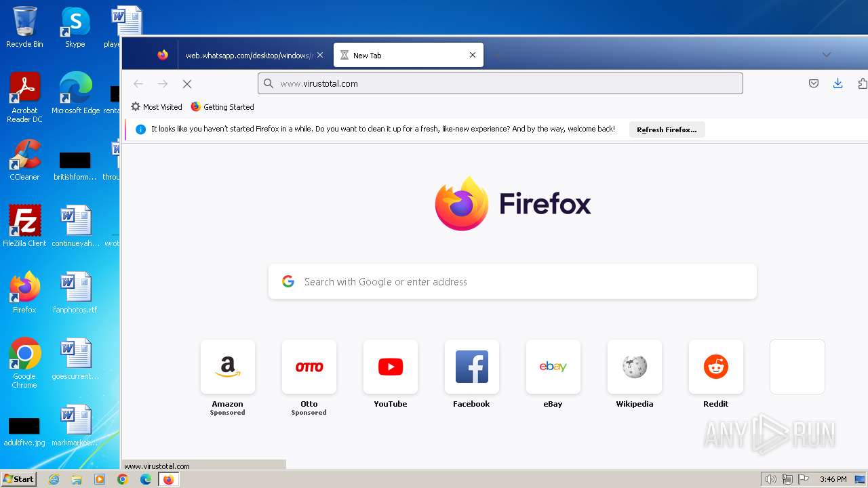Select the continueyah document on desktop
868x488 pixels.
(75, 226)
